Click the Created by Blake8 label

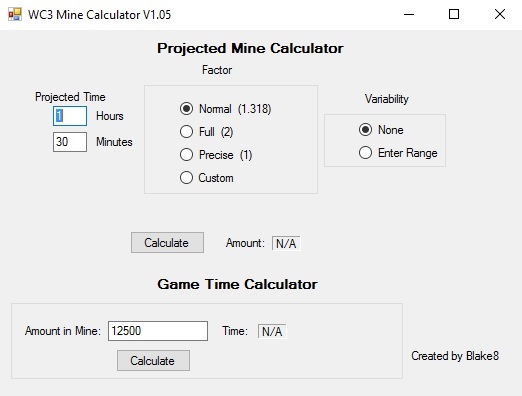pyautogui.click(x=455, y=356)
